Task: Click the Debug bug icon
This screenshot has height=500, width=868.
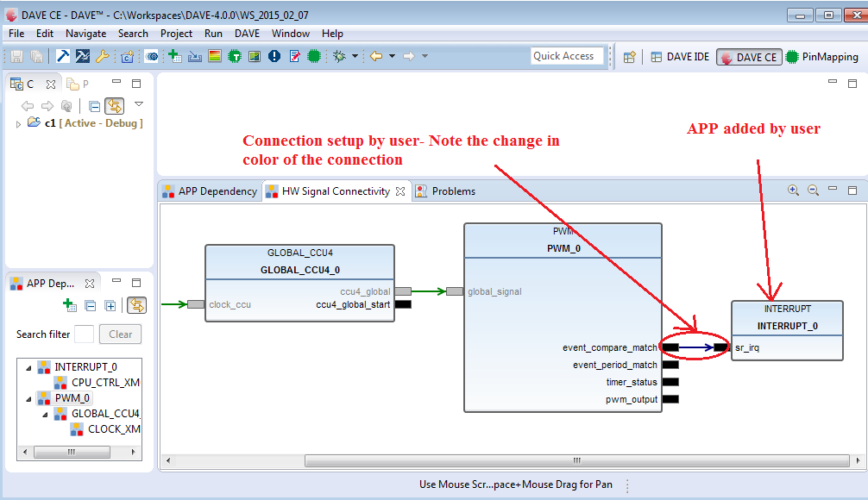Action: tap(339, 56)
